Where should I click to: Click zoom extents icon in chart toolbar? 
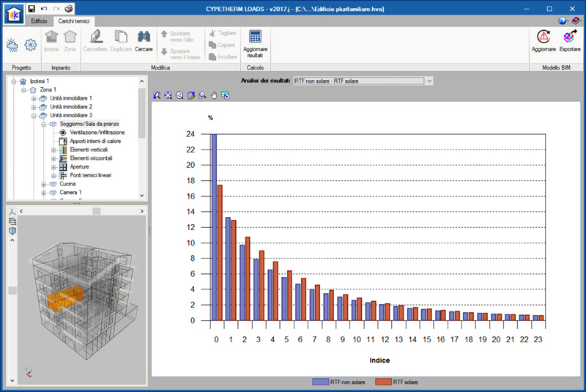[x=168, y=96]
